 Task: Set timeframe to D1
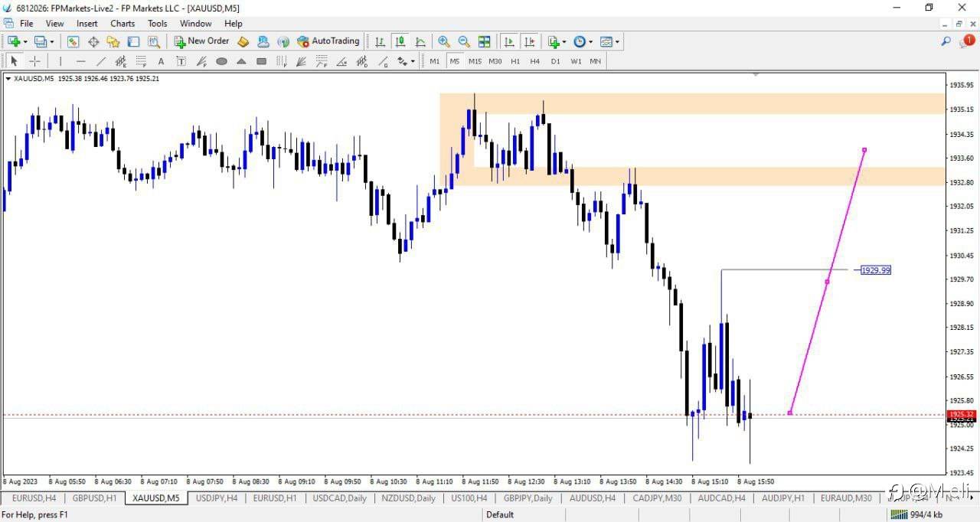(555, 61)
